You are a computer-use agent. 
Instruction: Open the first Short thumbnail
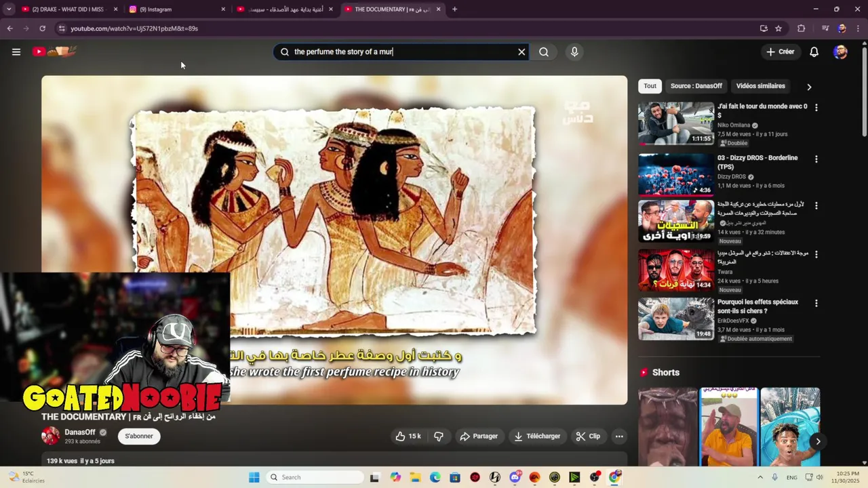tap(668, 427)
